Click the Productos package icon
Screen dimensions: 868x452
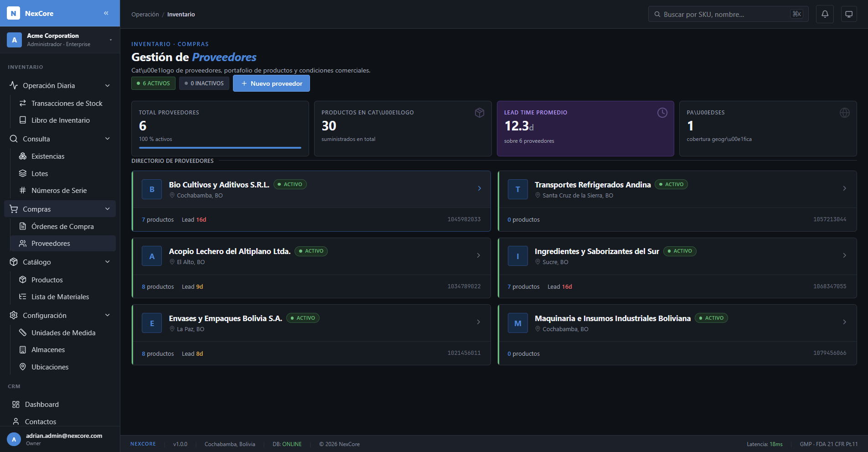click(23, 280)
